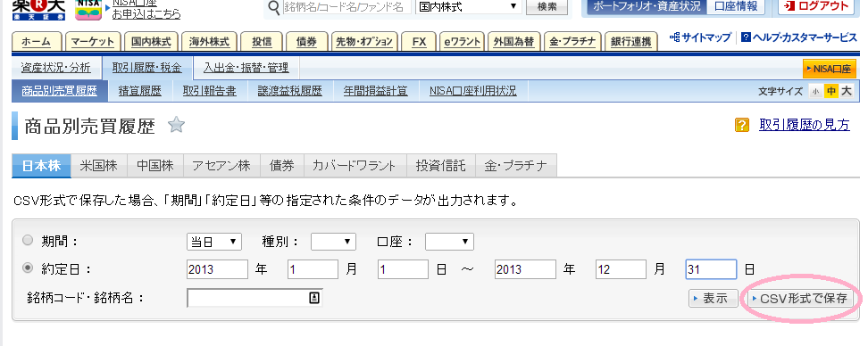Image resolution: width=868 pixels, height=346 pixels.
Task: Open stock code lookup icon in field
Action: click(x=313, y=298)
